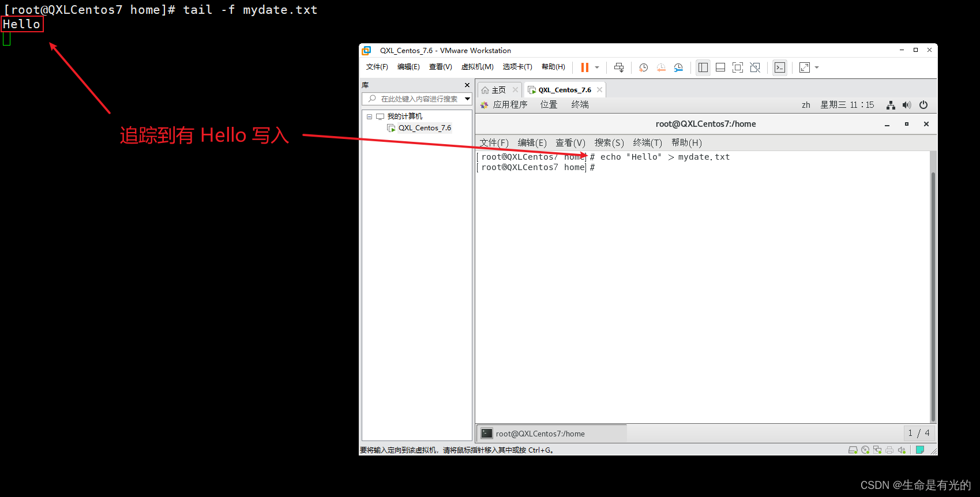Click the CD/DVD drive status icon
The width and height of the screenshot is (980, 497).
865,450
